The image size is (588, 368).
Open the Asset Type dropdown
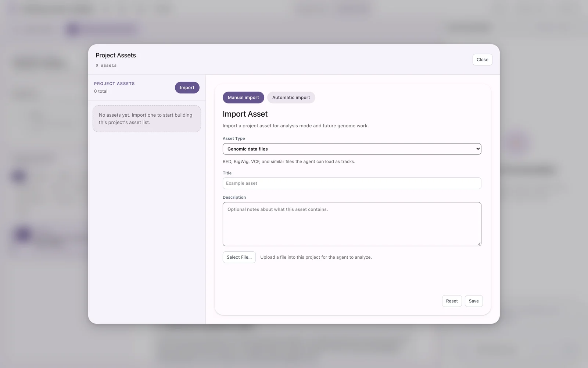click(352, 149)
